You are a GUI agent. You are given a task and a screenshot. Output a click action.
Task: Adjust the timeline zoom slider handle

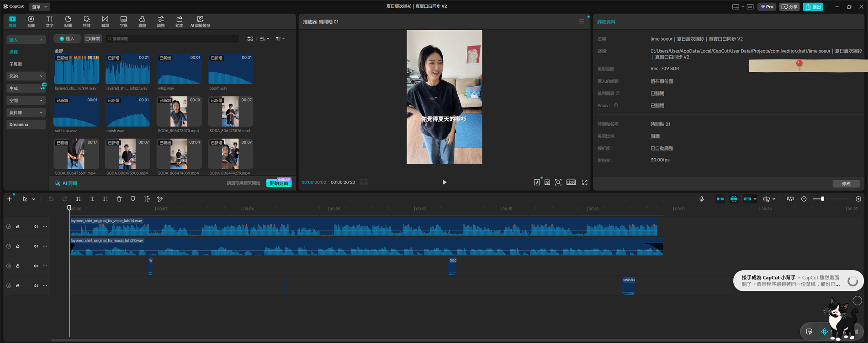[x=822, y=199]
